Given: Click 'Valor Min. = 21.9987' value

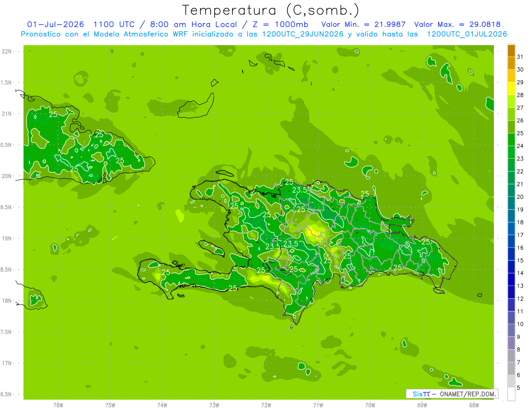Looking at the screenshot, I should [x=364, y=24].
